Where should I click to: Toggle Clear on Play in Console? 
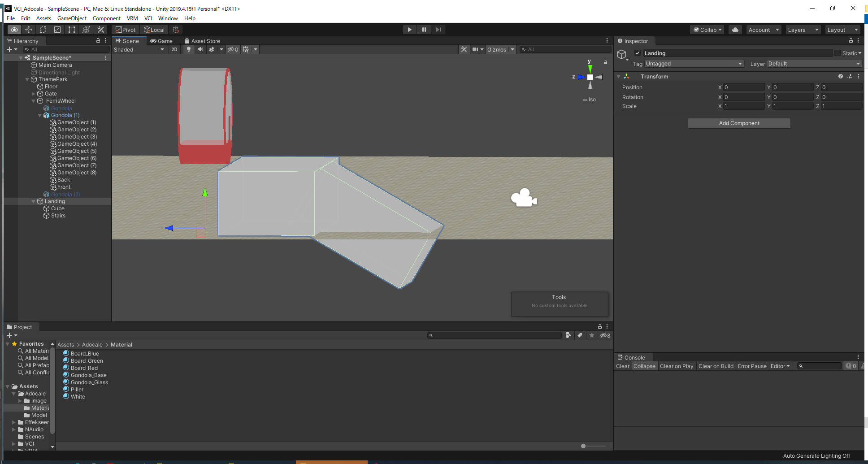(x=677, y=366)
